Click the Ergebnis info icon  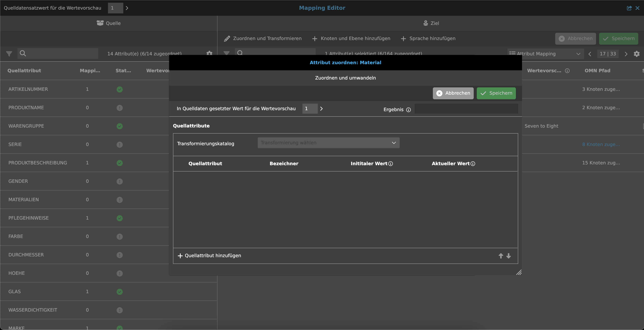point(408,110)
